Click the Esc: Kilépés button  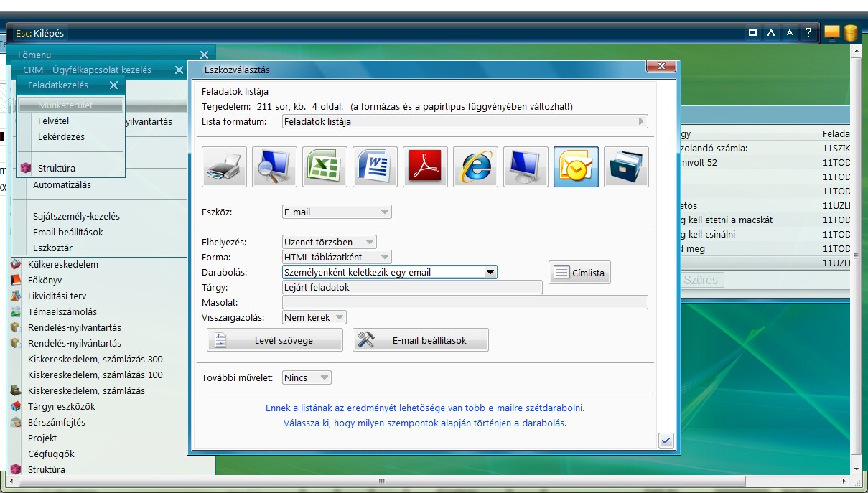tap(39, 33)
